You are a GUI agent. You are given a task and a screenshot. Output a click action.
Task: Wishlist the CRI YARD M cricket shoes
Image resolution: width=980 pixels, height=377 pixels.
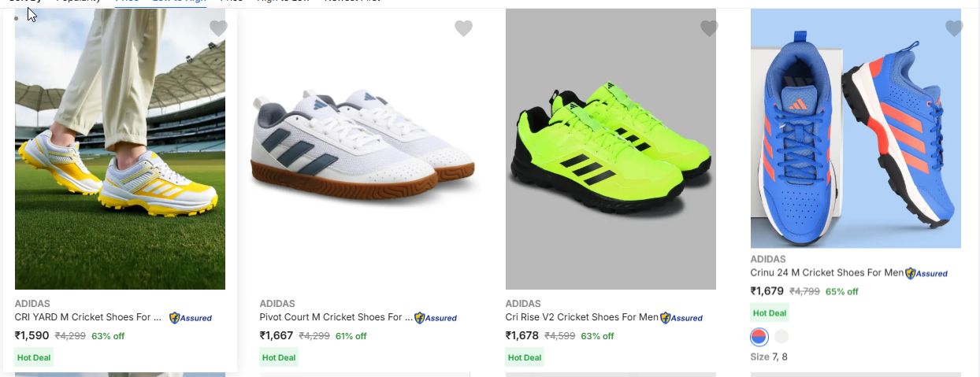click(x=218, y=28)
